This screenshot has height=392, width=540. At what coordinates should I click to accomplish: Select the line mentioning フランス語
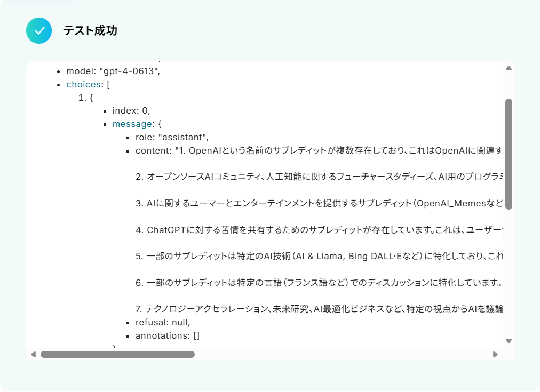click(x=319, y=283)
